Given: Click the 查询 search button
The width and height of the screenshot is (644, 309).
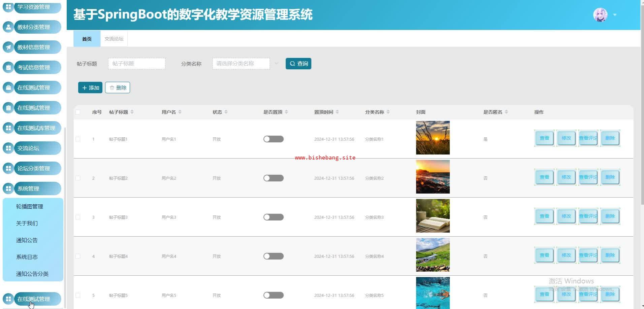Looking at the screenshot, I should tap(298, 64).
